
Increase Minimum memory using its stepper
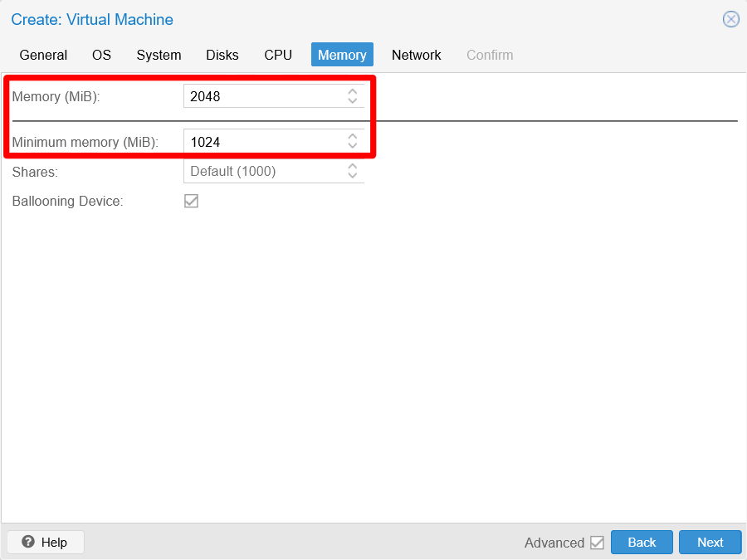tap(353, 138)
